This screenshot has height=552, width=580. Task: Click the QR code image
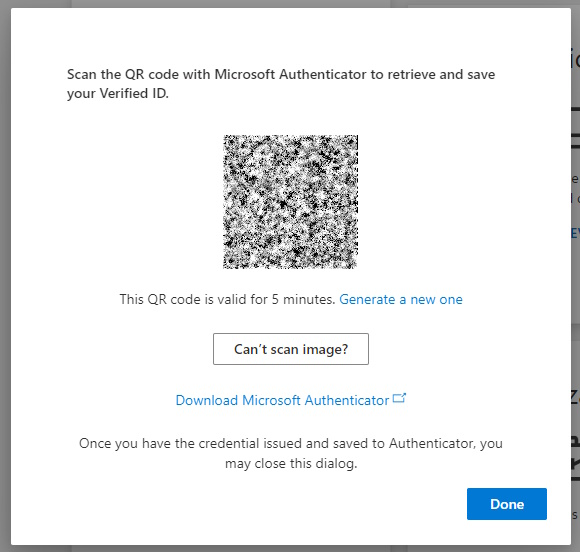click(x=290, y=202)
